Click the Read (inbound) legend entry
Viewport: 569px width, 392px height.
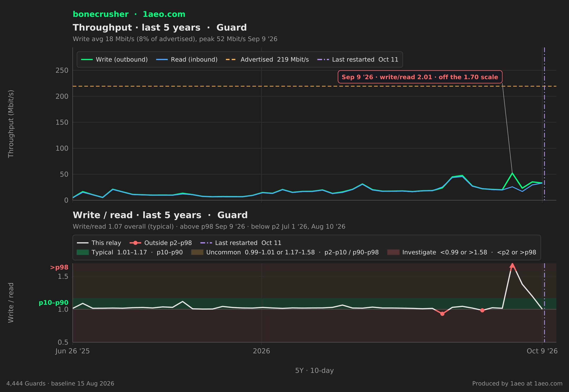pyautogui.click(x=187, y=60)
